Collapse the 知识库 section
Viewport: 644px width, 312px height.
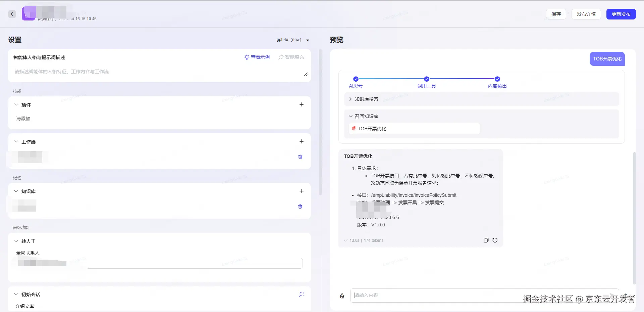click(16, 191)
